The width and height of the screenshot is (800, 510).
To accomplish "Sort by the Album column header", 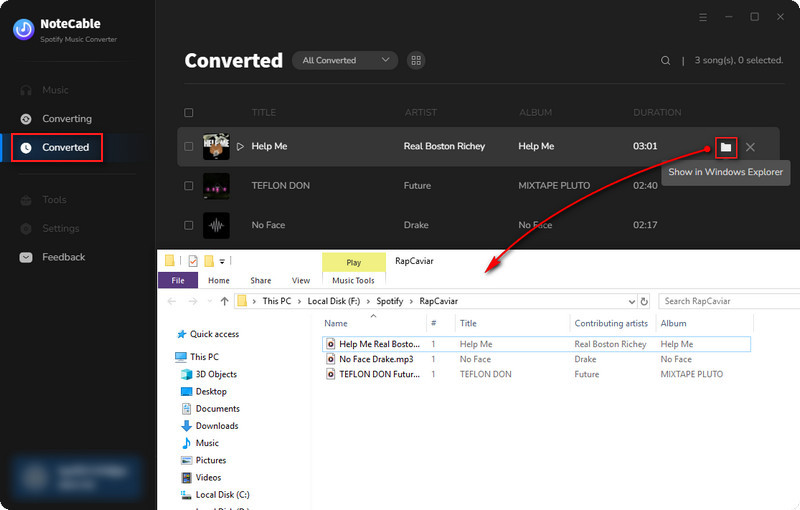I will [x=673, y=323].
